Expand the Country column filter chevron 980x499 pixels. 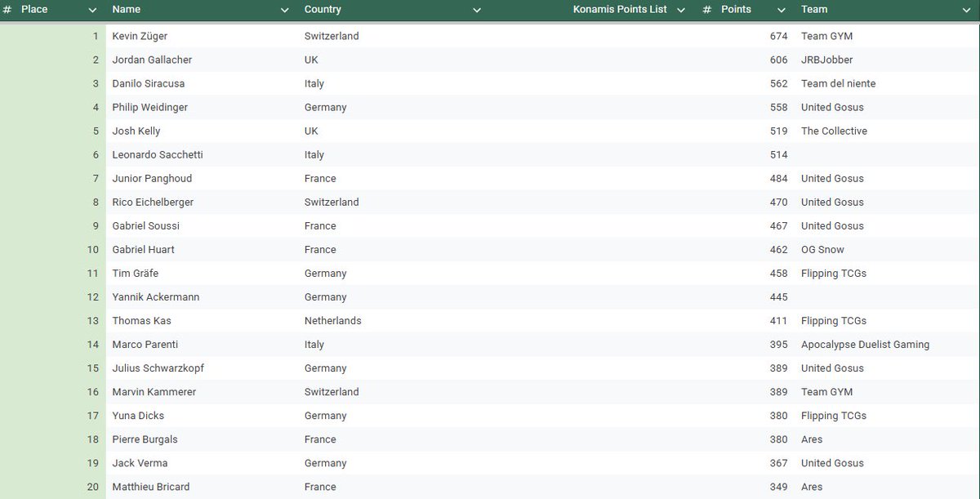click(477, 11)
